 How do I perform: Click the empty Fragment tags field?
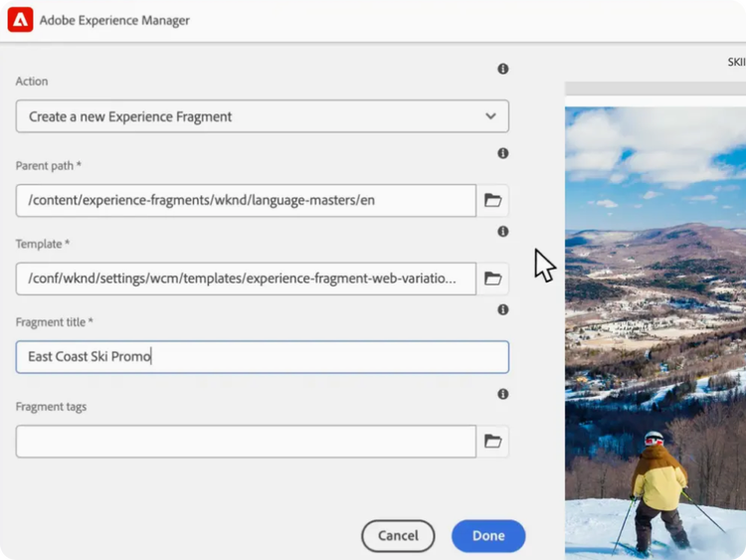(x=246, y=442)
